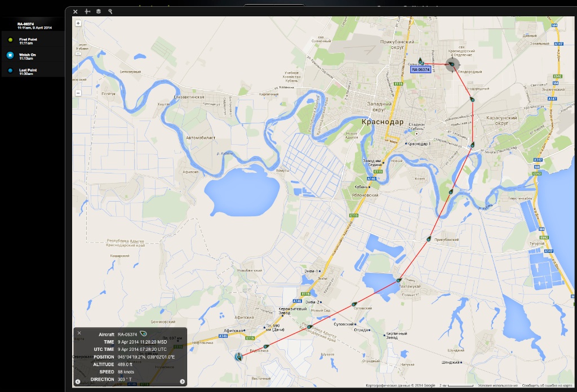The image size is (577, 392).
Task: Go to the next track point arrow
Action: tap(183, 382)
